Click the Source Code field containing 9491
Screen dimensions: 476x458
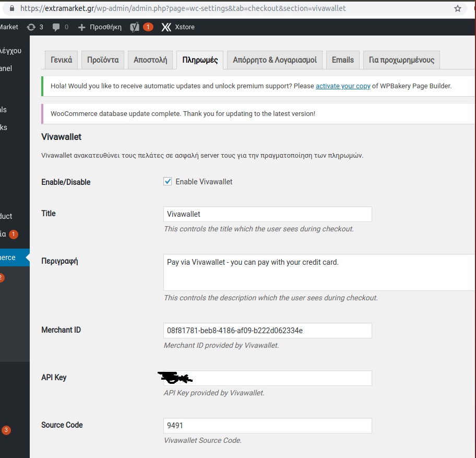click(267, 426)
